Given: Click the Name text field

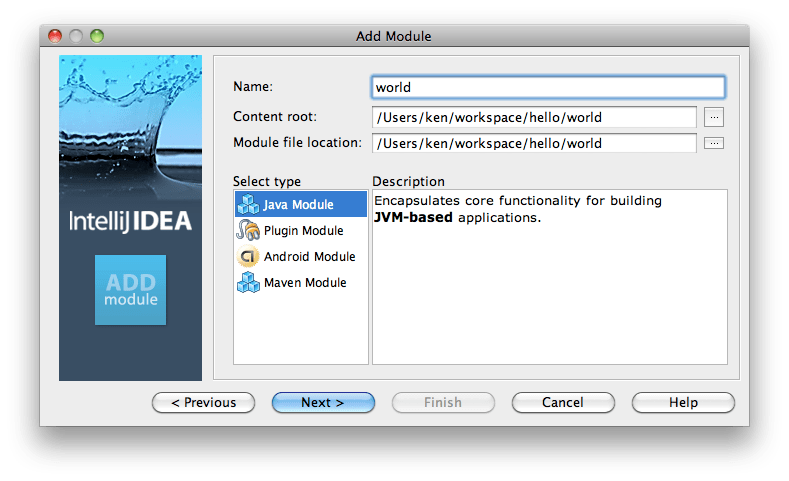Looking at the screenshot, I should pos(548,87).
